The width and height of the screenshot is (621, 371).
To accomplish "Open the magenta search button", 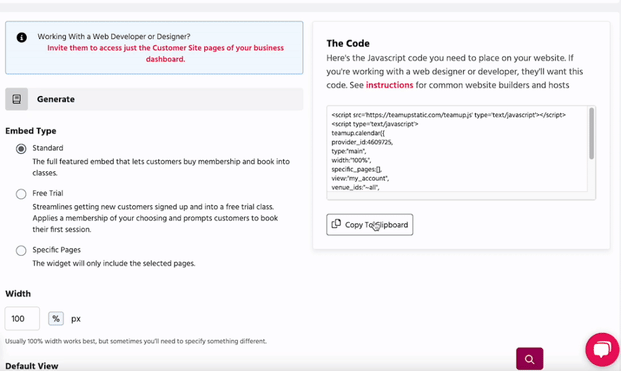I will point(530,359).
